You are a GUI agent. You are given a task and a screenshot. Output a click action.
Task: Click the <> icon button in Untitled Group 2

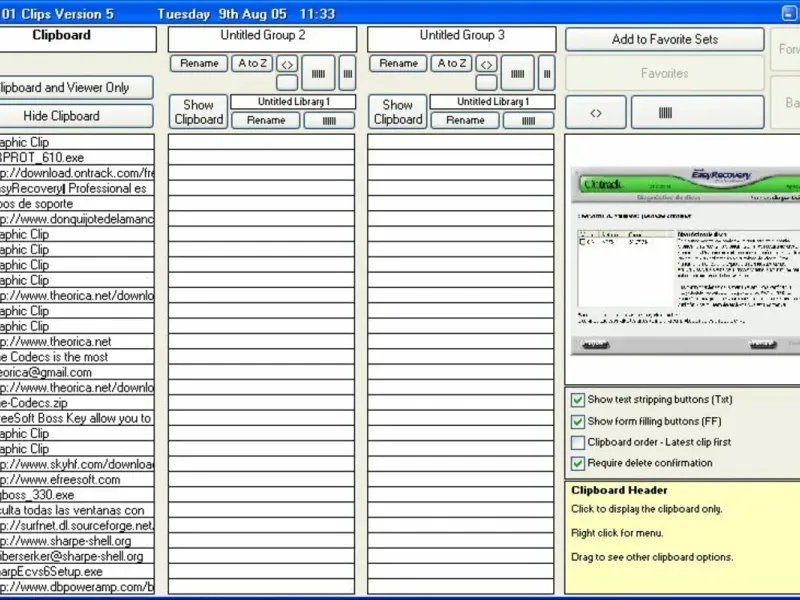tap(287, 64)
